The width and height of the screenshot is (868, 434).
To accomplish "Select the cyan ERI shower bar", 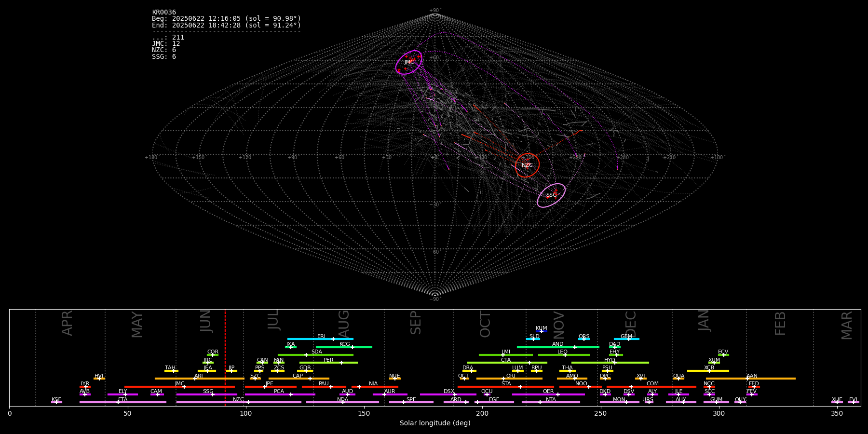I will [x=320, y=339].
